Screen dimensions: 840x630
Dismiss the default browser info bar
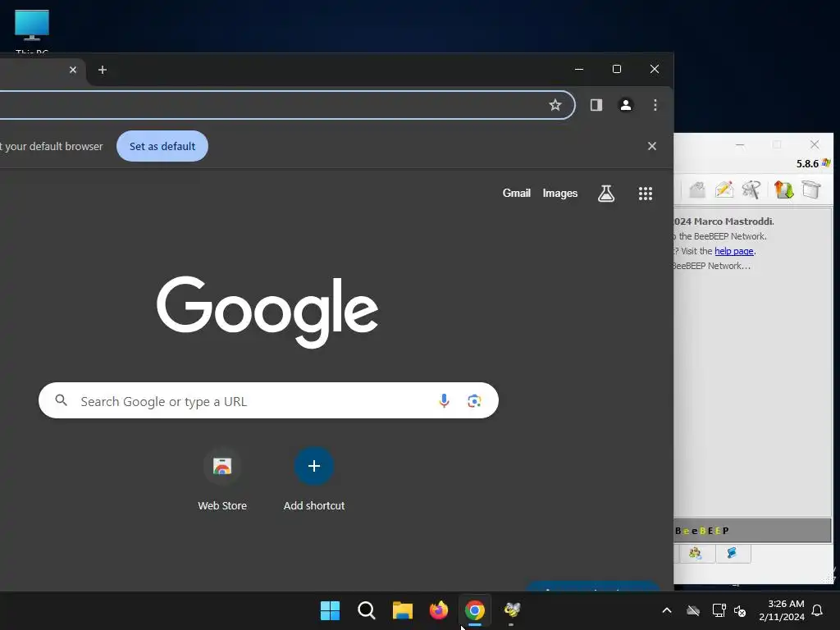pos(652,146)
